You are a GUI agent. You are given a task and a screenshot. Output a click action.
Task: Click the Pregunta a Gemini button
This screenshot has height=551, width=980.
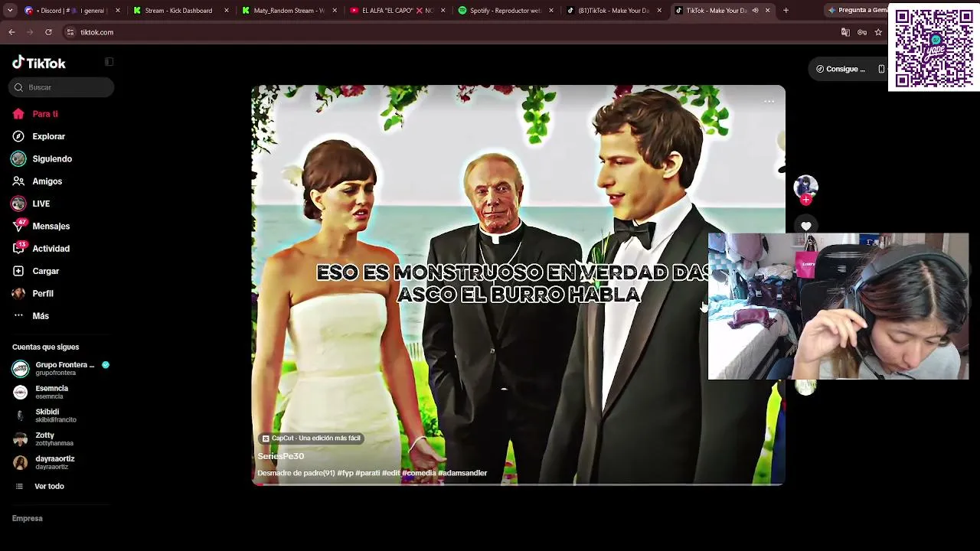pos(857,11)
